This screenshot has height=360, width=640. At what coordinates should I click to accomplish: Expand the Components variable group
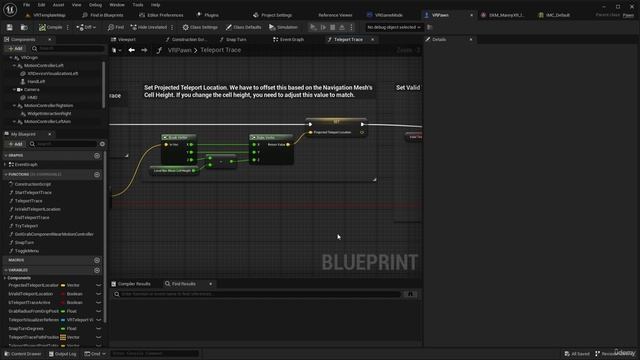(5, 278)
